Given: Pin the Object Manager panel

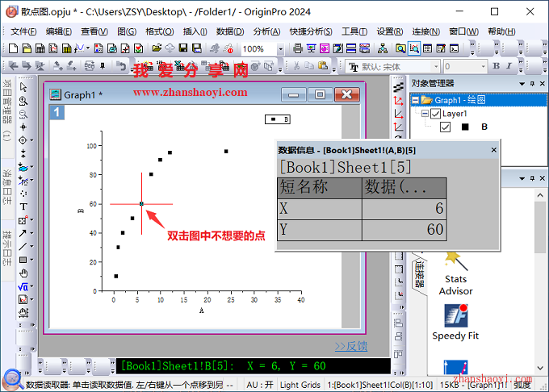Looking at the screenshot, I should (x=532, y=84).
